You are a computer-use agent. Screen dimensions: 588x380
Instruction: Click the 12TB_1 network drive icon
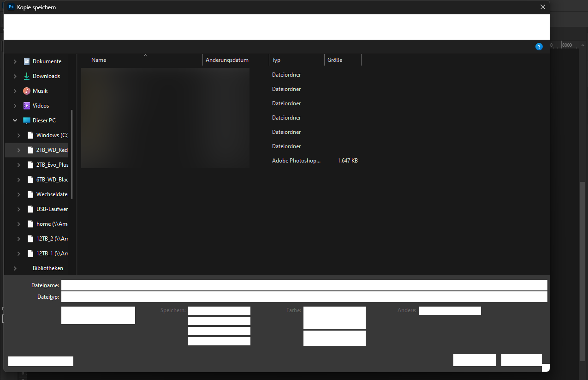point(30,253)
